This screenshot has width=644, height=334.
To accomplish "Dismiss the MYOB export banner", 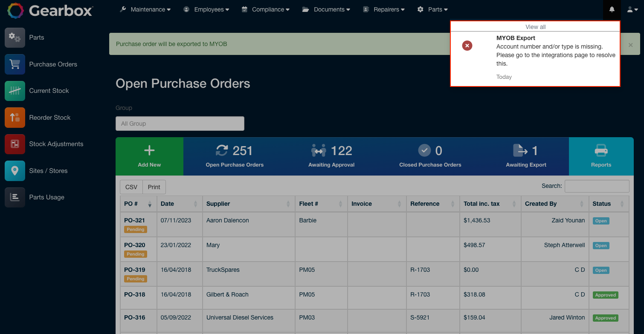I will (630, 44).
